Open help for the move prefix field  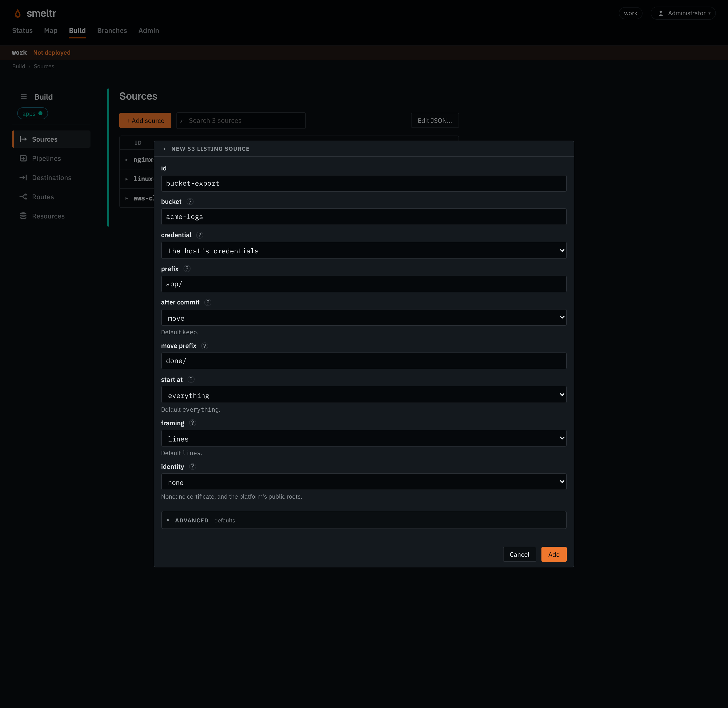204,346
